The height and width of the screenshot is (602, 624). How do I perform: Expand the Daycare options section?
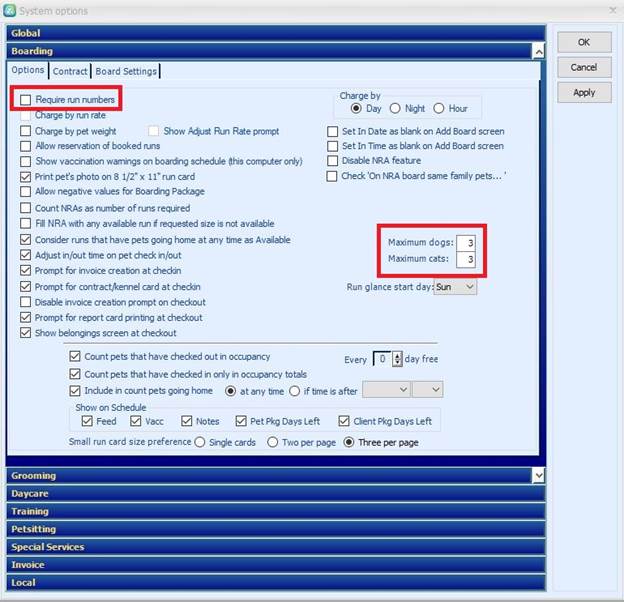(x=270, y=494)
